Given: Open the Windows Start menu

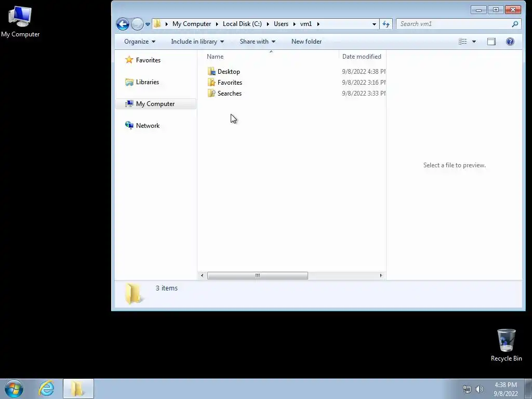Looking at the screenshot, I should click(14, 389).
